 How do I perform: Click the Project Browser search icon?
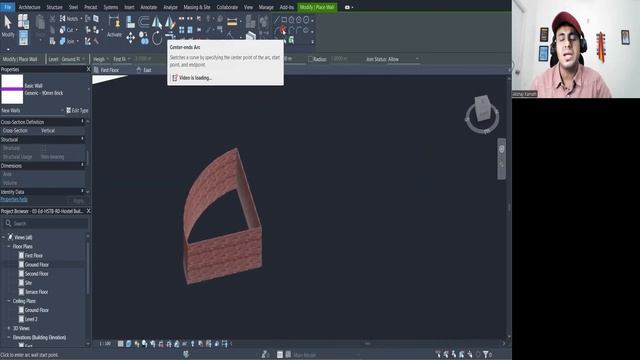[8, 224]
